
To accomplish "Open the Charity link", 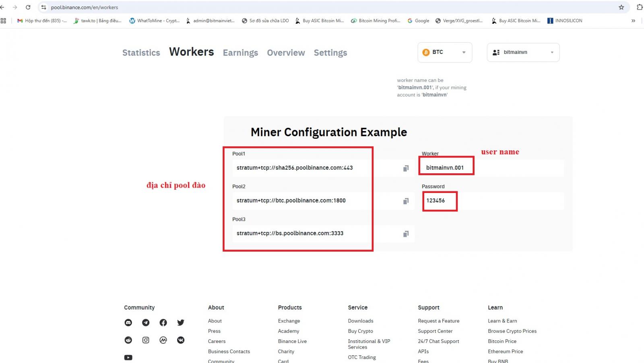I will tap(286, 351).
